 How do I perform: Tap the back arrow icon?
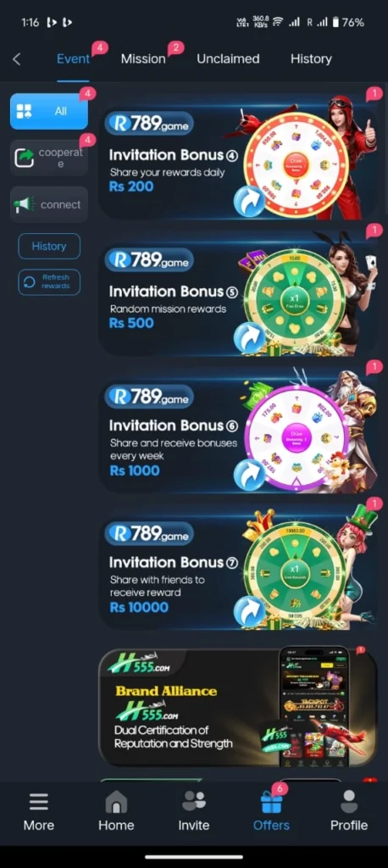(17, 58)
